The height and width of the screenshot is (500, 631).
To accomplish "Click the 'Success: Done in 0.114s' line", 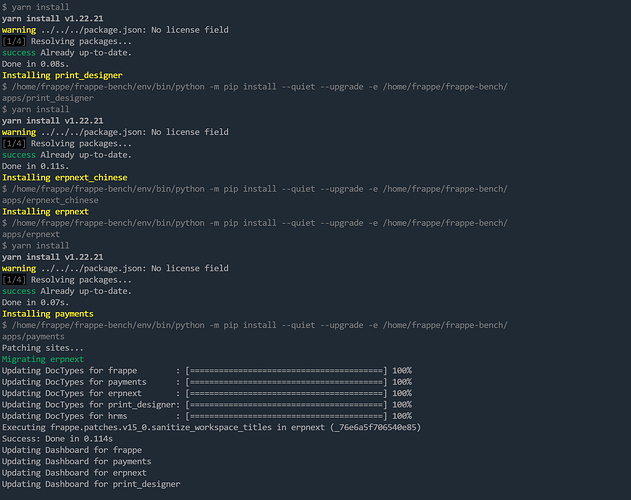I will (58, 439).
